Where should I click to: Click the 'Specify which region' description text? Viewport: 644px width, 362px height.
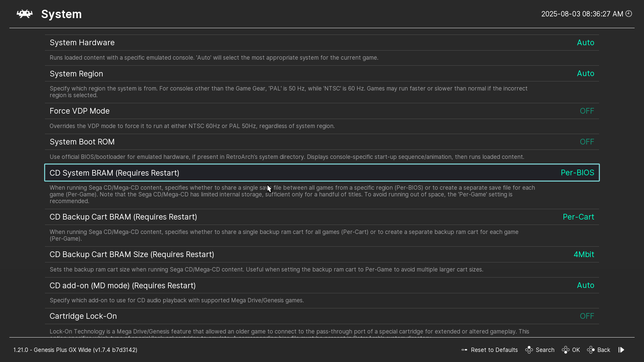click(288, 92)
